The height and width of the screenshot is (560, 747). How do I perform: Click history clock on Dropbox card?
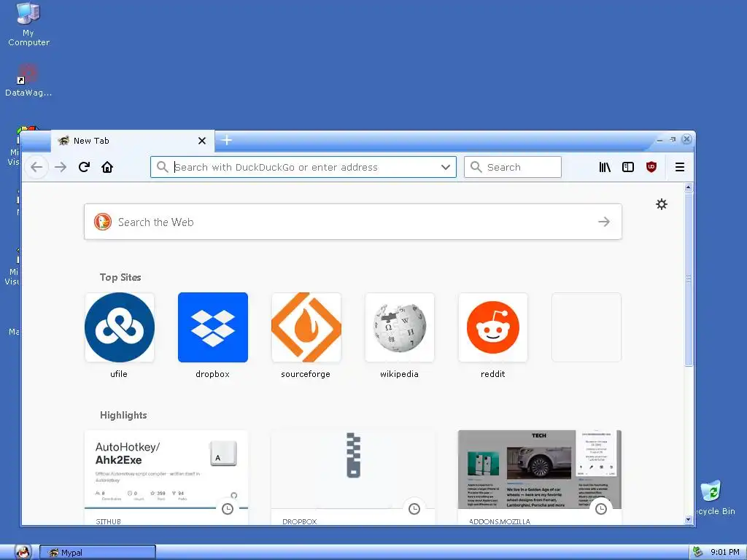(414, 509)
